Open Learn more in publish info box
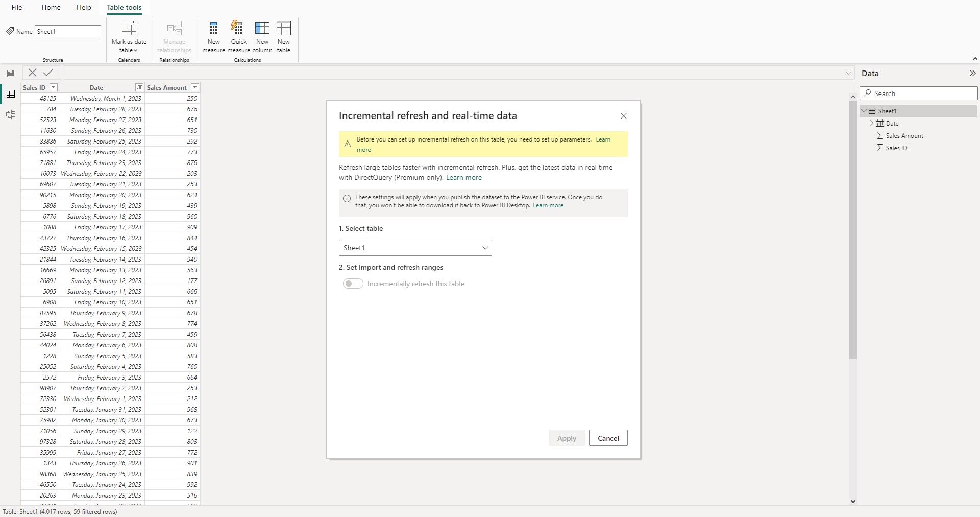This screenshot has height=517, width=980. tap(548, 205)
